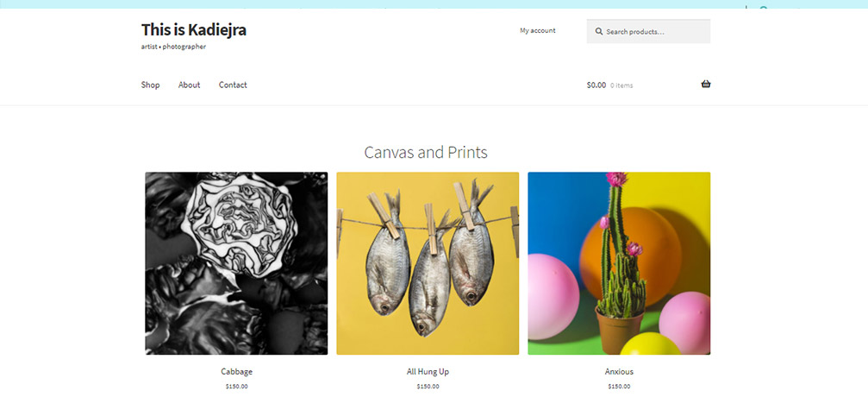Open the My account link
Screen dimensions: 868x397
click(x=538, y=31)
